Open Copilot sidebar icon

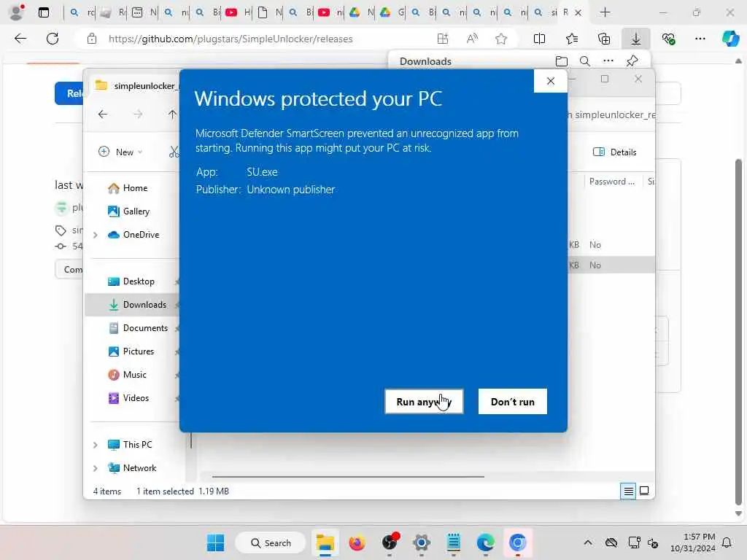pyautogui.click(x=730, y=39)
